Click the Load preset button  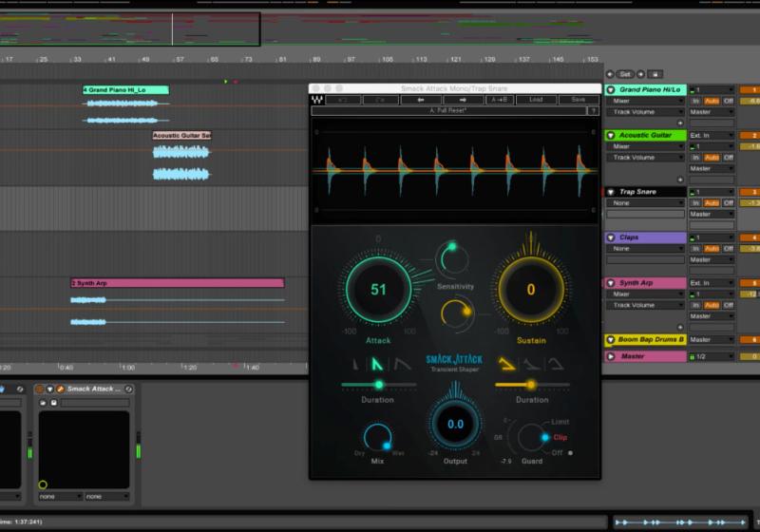point(536,99)
